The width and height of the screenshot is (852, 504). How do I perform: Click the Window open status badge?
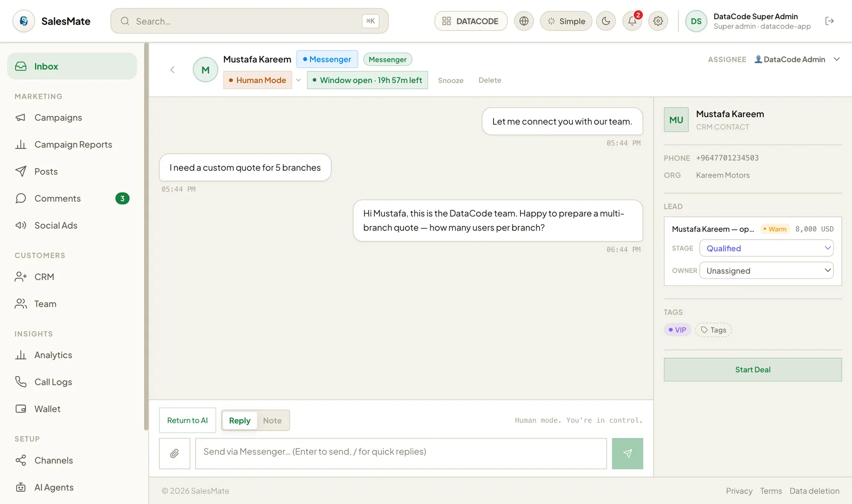coord(367,80)
